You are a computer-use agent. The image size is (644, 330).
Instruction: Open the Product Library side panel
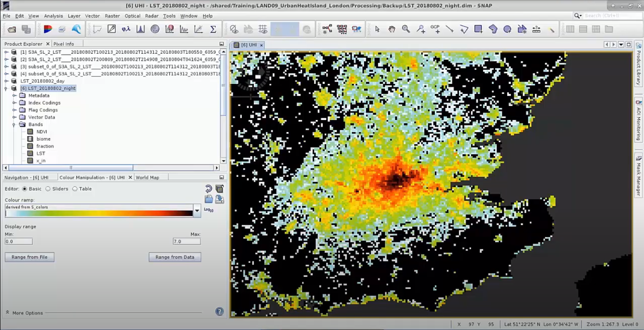click(638, 64)
